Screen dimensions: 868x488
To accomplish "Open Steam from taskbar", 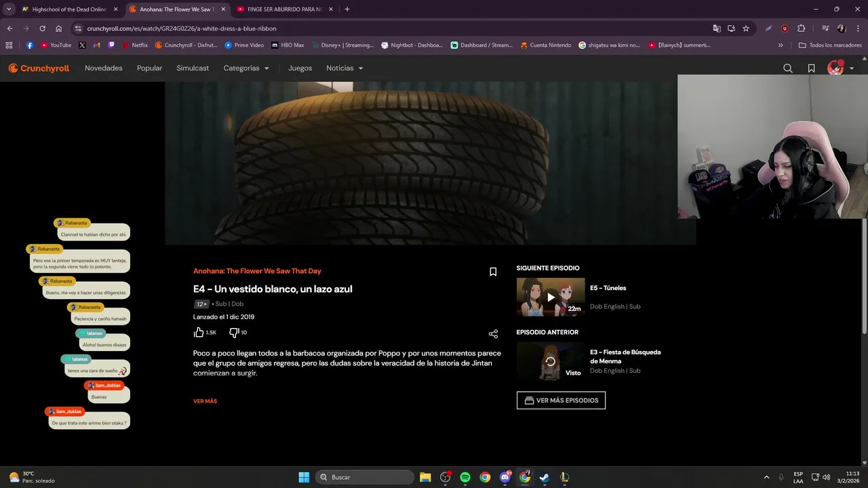I will click(x=545, y=477).
